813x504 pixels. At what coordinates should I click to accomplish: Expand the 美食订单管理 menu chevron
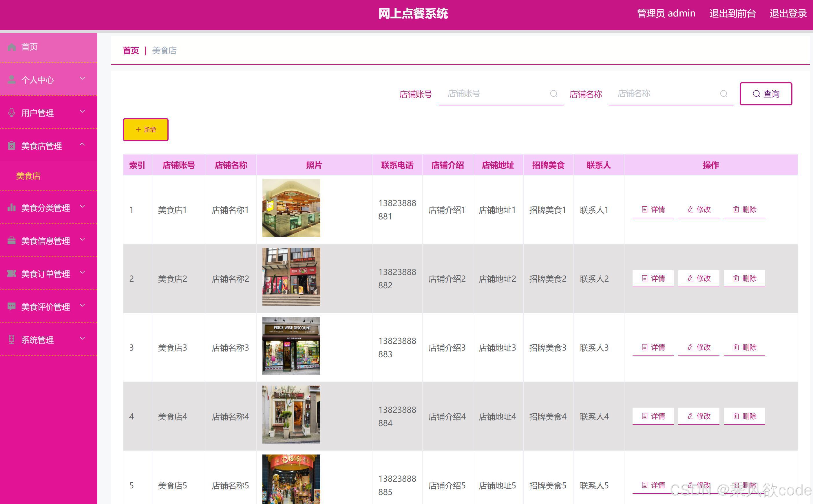pyautogui.click(x=82, y=273)
